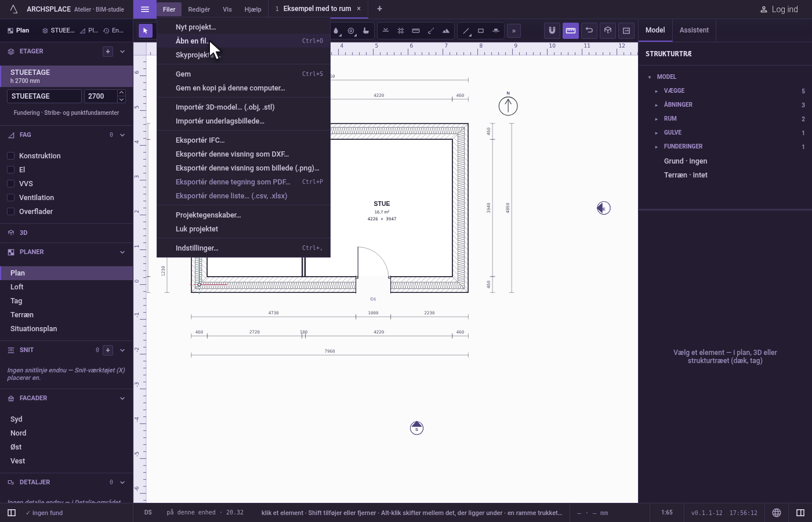Select the rectangle drawing tool
This screenshot has height=522, width=812.
[481, 31]
